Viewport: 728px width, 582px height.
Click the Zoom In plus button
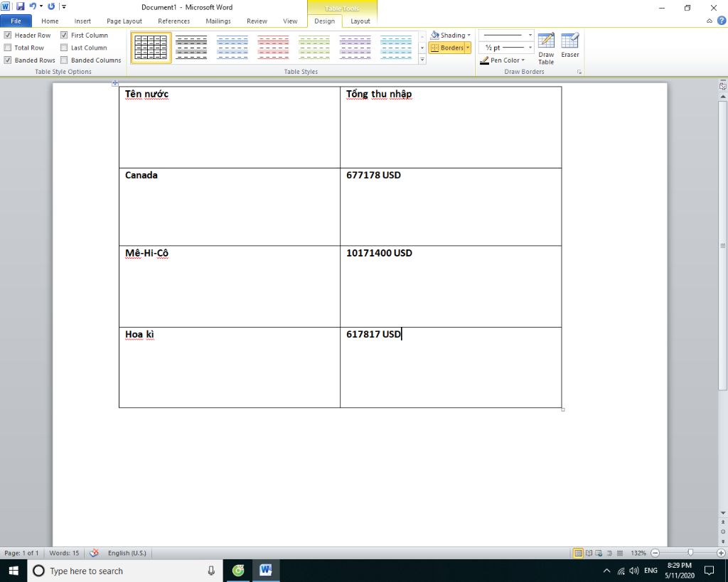coord(721,553)
